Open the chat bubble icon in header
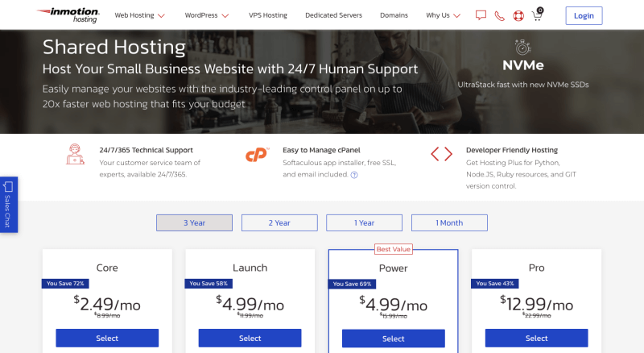The height and width of the screenshot is (353, 644). click(x=481, y=15)
